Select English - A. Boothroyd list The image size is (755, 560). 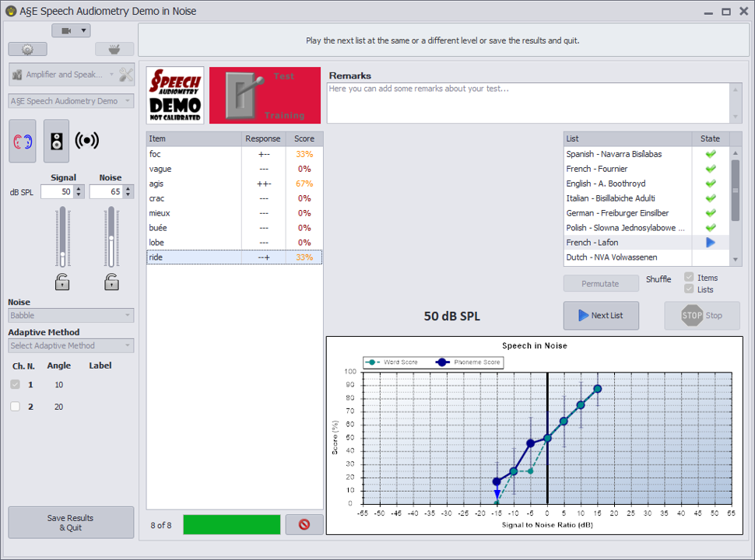[x=628, y=184]
